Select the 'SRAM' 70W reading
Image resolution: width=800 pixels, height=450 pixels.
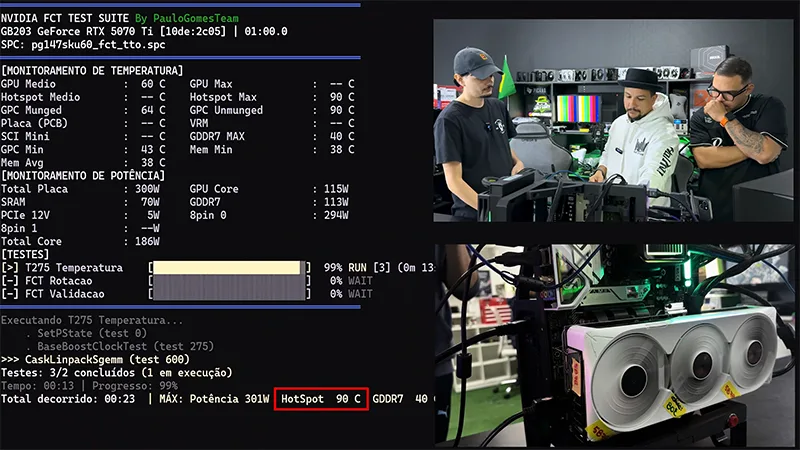[x=150, y=203]
